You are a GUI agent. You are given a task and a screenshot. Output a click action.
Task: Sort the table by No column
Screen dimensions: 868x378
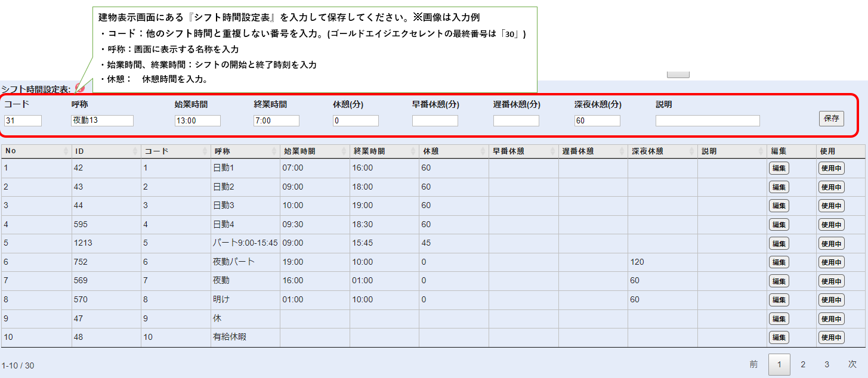coord(36,151)
